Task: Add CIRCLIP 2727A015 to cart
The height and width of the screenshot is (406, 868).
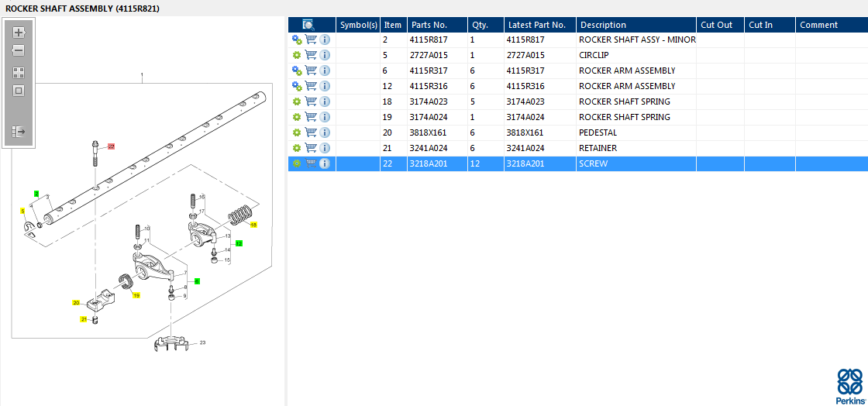Action: tap(311, 55)
